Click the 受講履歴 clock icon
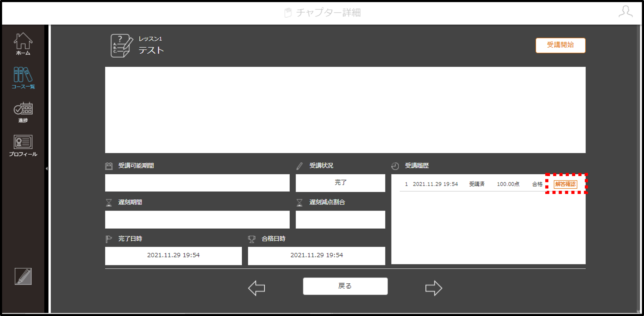Image resolution: width=644 pixels, height=316 pixels. pyautogui.click(x=395, y=166)
